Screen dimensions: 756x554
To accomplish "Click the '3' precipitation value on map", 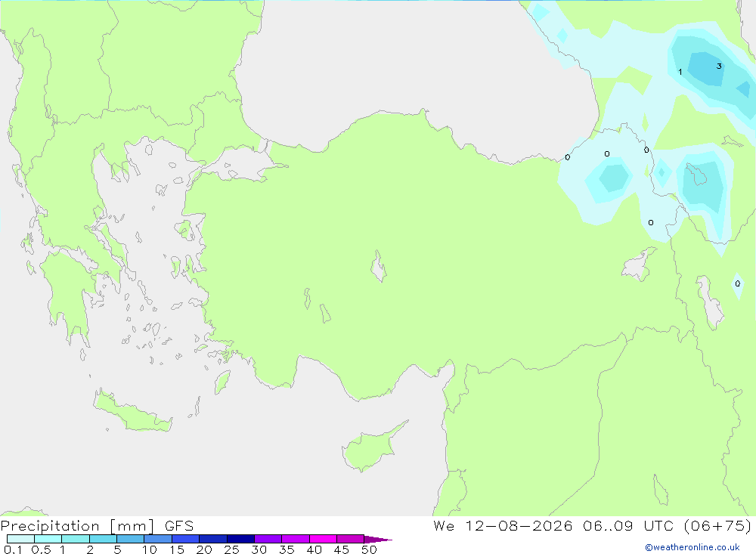I will (719, 66).
